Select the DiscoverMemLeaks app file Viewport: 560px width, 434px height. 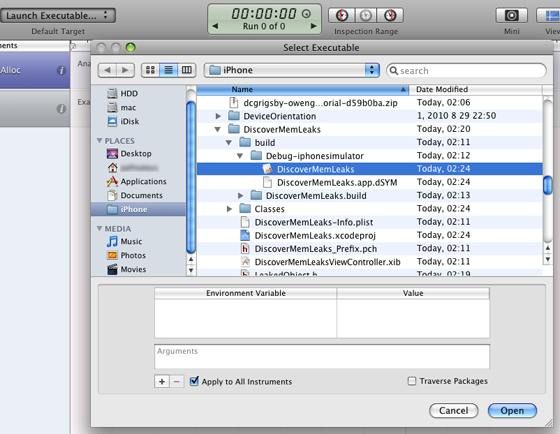click(370, 169)
